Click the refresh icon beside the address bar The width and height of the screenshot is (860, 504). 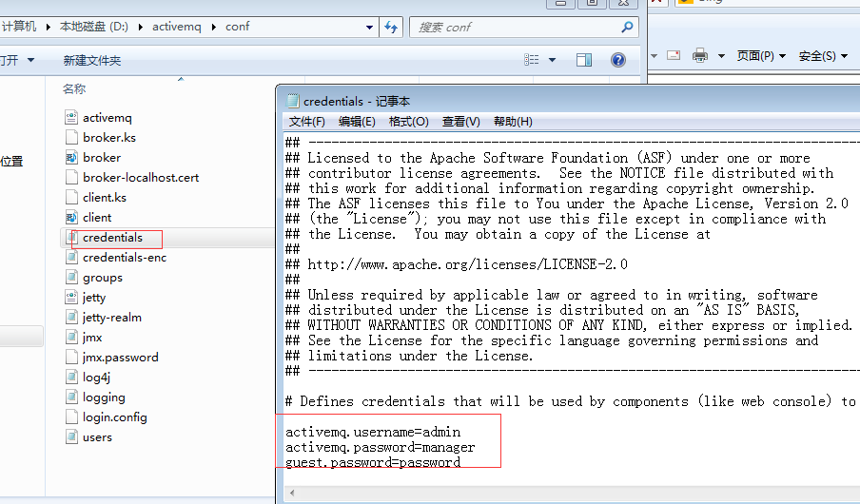coord(391,27)
